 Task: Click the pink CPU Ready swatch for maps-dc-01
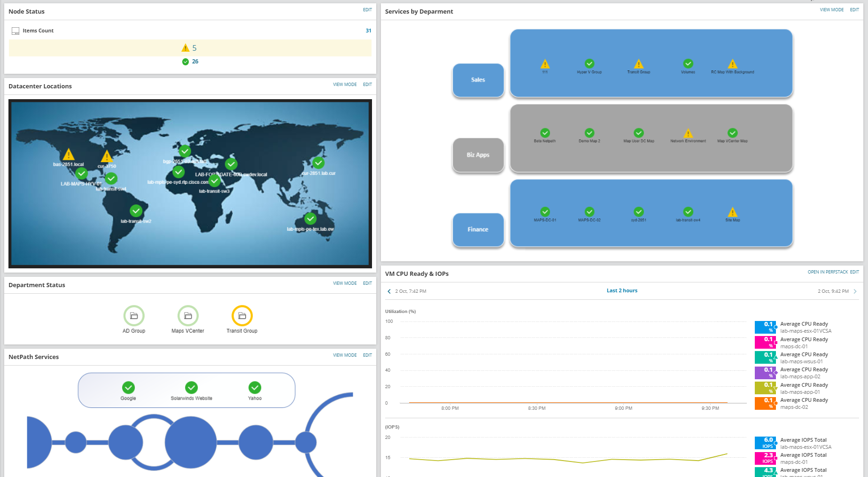(x=765, y=342)
